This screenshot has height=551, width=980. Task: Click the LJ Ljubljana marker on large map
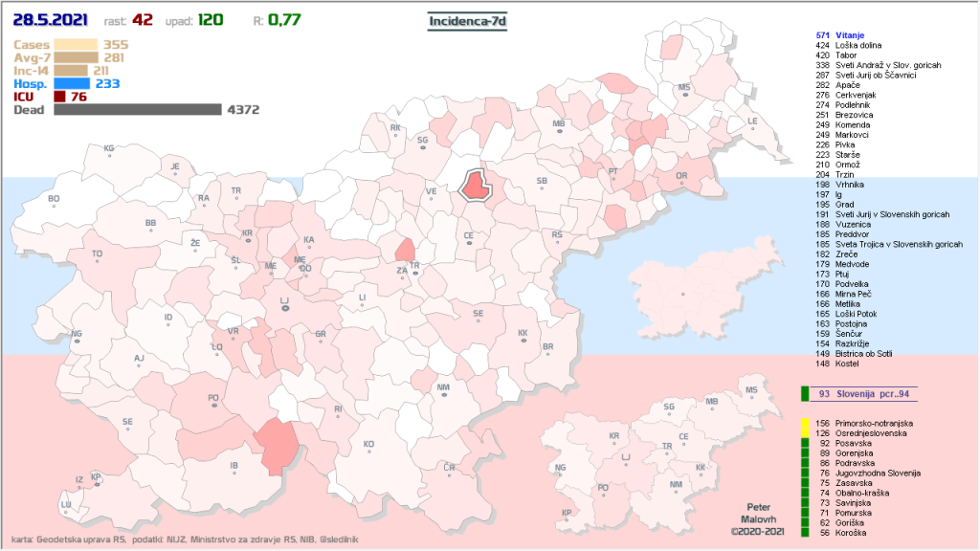tap(283, 303)
